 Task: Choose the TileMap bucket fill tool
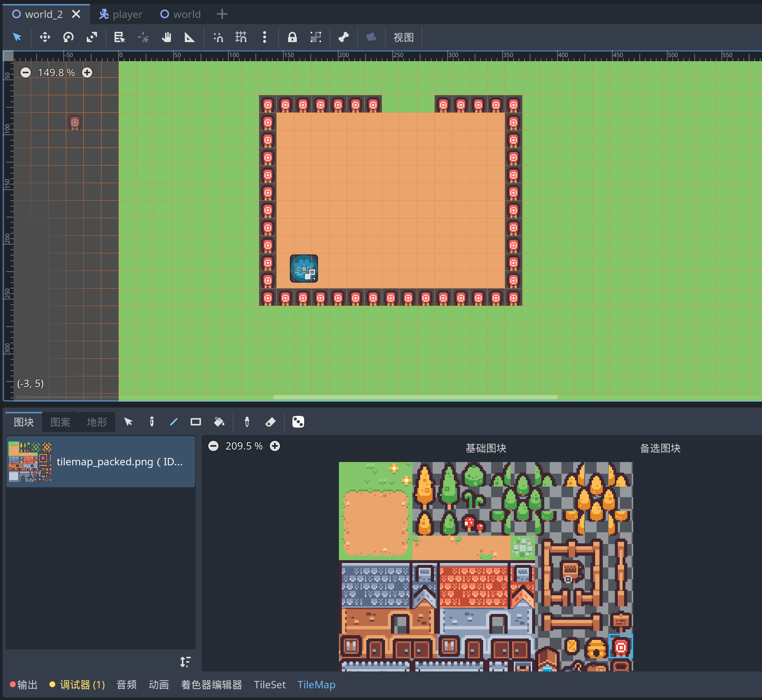219,422
